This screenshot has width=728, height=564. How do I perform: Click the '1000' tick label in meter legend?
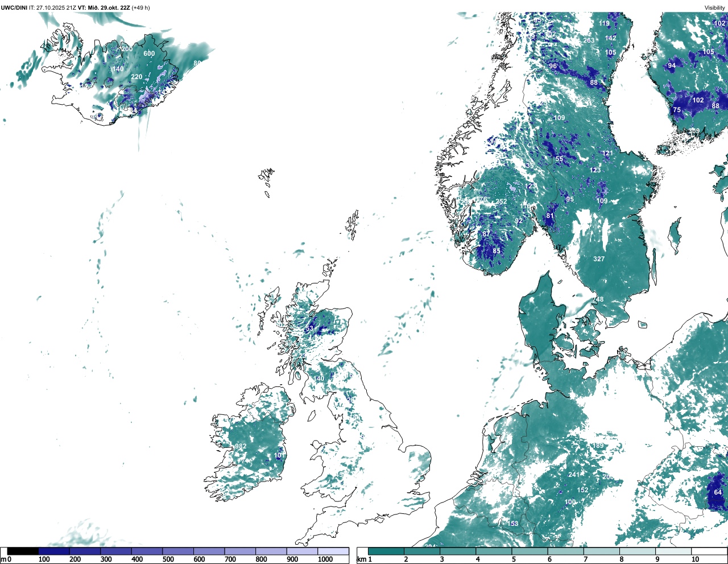point(325,559)
